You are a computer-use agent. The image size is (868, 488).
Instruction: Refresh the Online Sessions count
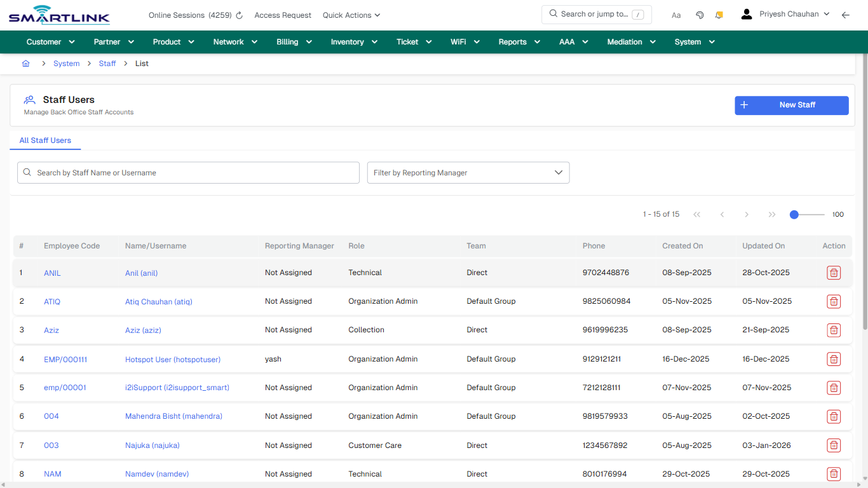238,15
